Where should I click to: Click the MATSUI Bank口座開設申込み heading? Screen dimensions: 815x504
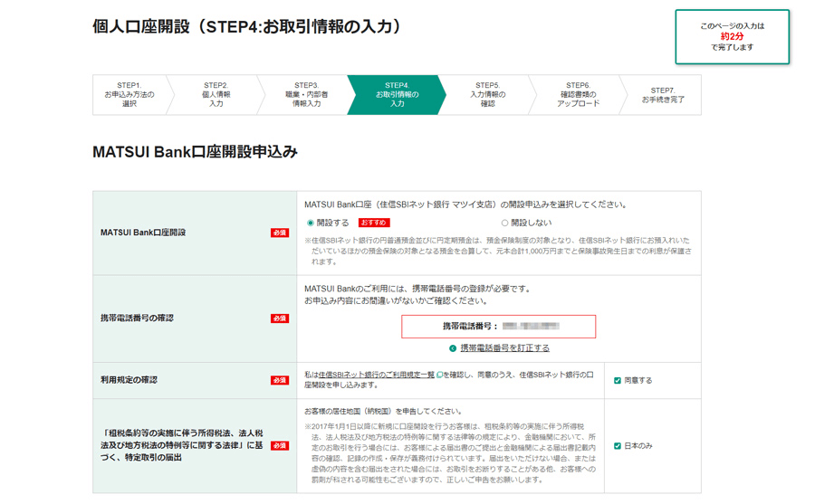click(195, 152)
